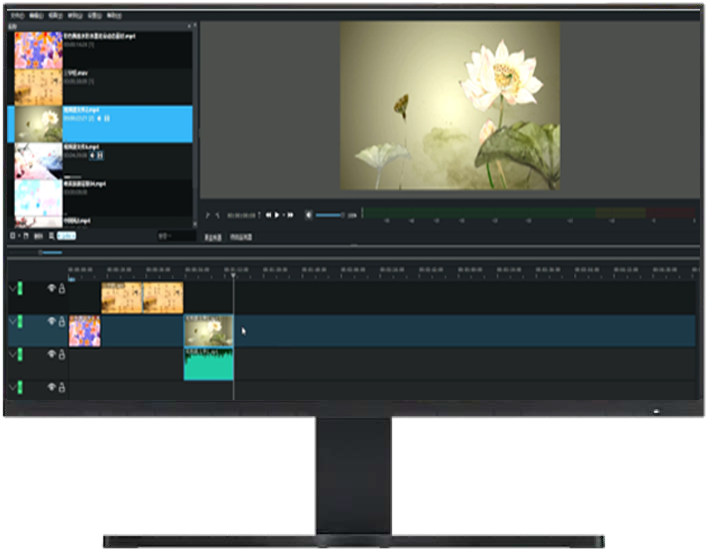Collapse the second track using its chevron
The height and width of the screenshot is (551, 706).
[12, 321]
